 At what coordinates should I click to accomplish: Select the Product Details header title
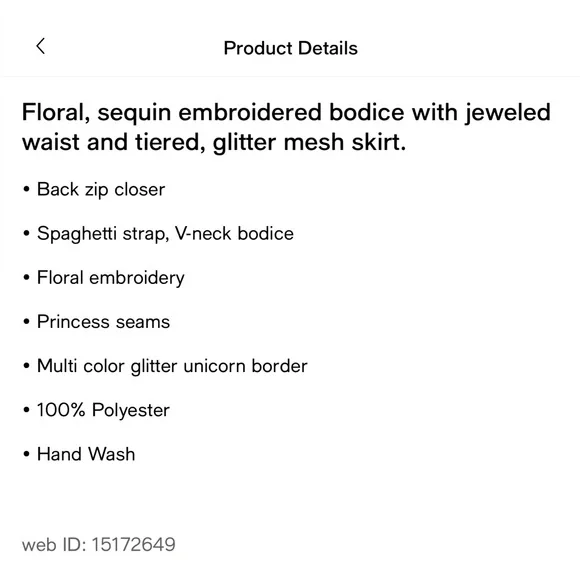pyautogui.click(x=291, y=48)
